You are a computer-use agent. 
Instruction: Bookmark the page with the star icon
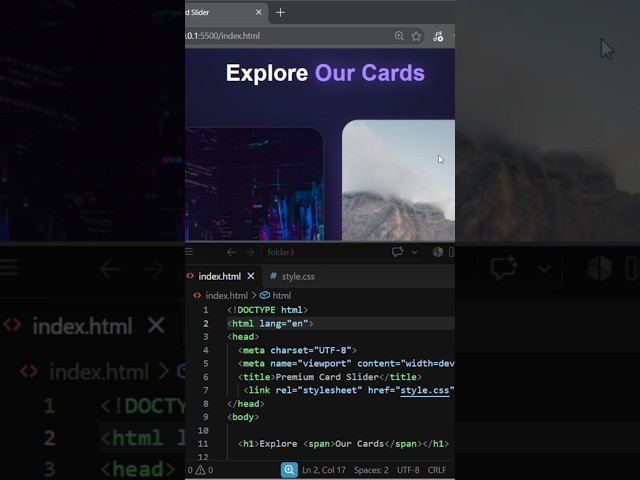(x=416, y=36)
